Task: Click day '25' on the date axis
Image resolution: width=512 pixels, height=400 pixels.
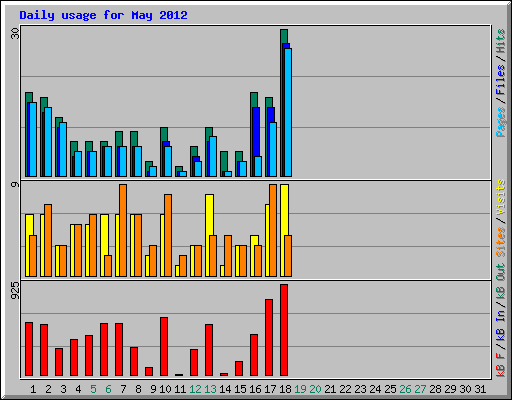Action: tap(390, 389)
